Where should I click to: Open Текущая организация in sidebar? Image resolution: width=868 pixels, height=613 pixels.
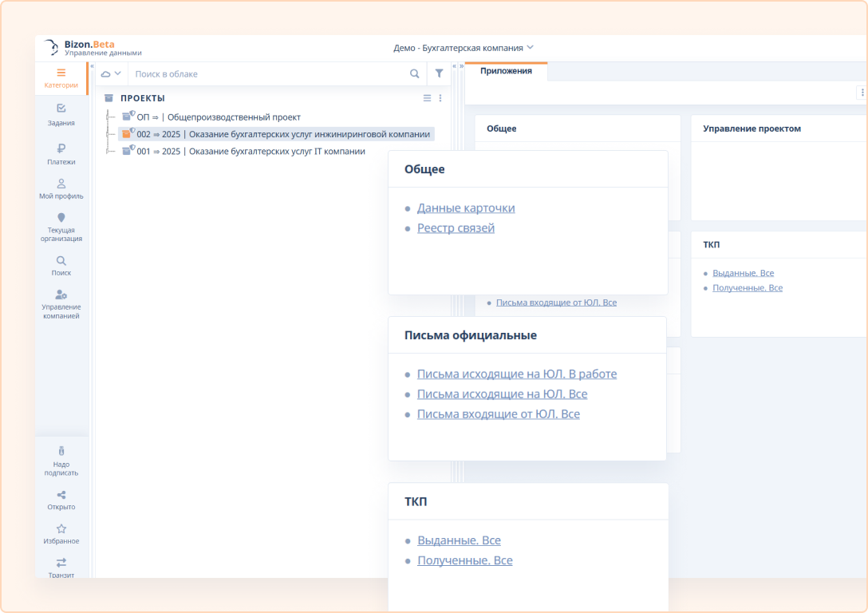(61, 227)
